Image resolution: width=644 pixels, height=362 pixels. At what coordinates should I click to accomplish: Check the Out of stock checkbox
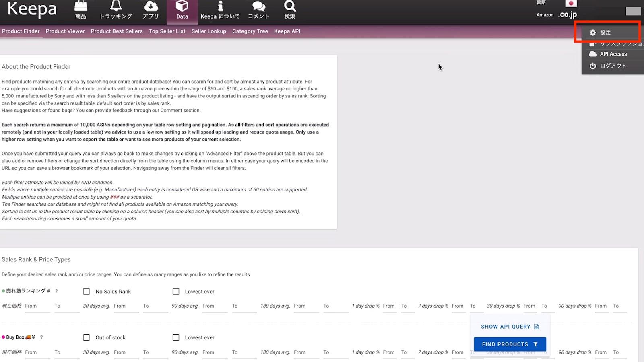click(86, 337)
